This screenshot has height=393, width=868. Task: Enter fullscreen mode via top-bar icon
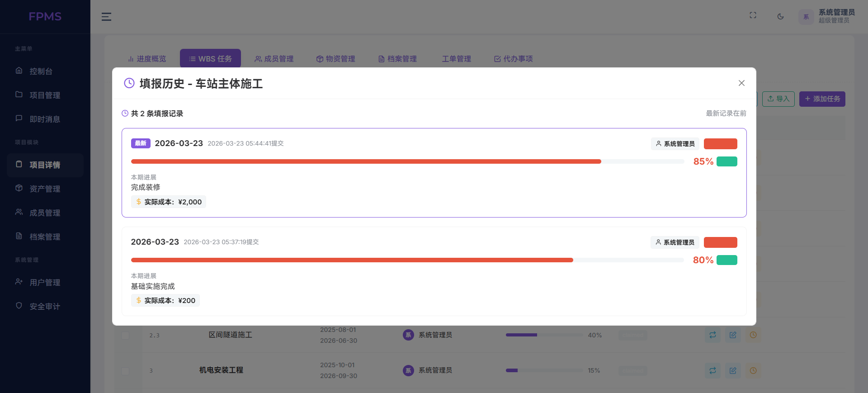[753, 15]
